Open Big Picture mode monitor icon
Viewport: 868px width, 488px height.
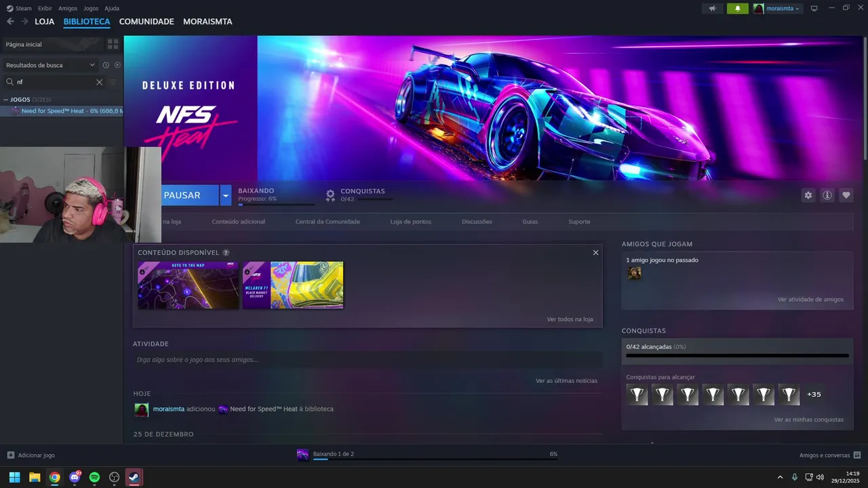click(814, 8)
